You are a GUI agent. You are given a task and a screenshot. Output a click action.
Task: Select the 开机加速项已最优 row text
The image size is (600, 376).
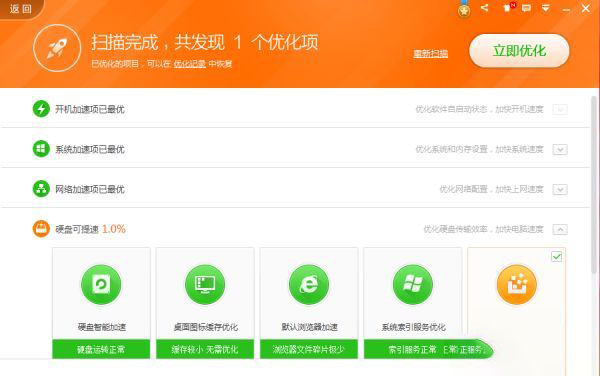click(90, 109)
